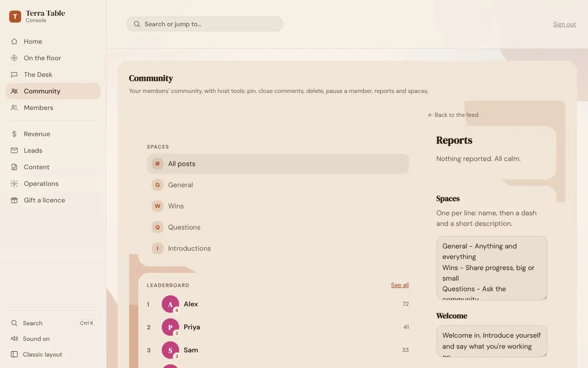The height and width of the screenshot is (368, 588).
Task: Click Priya's avatar in the leaderboard
Action: coord(170,327)
